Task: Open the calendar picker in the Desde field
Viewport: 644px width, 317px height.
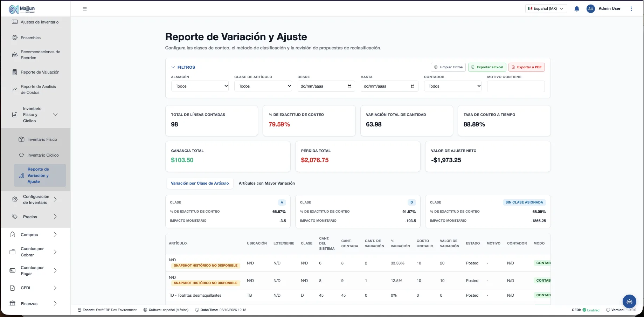Action: [349, 86]
